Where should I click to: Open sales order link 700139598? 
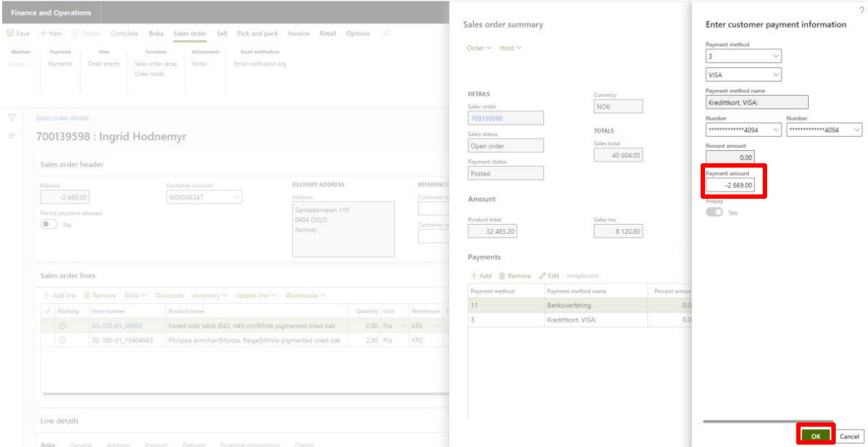(486, 118)
